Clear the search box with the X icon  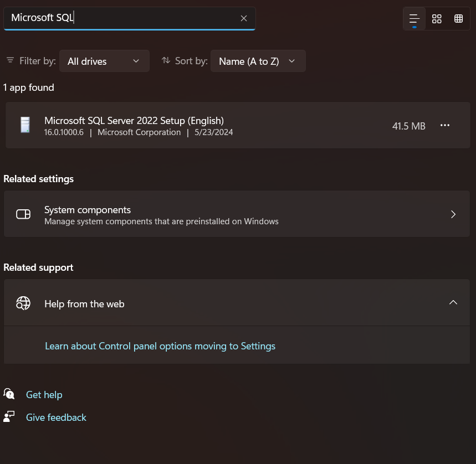[x=244, y=18]
